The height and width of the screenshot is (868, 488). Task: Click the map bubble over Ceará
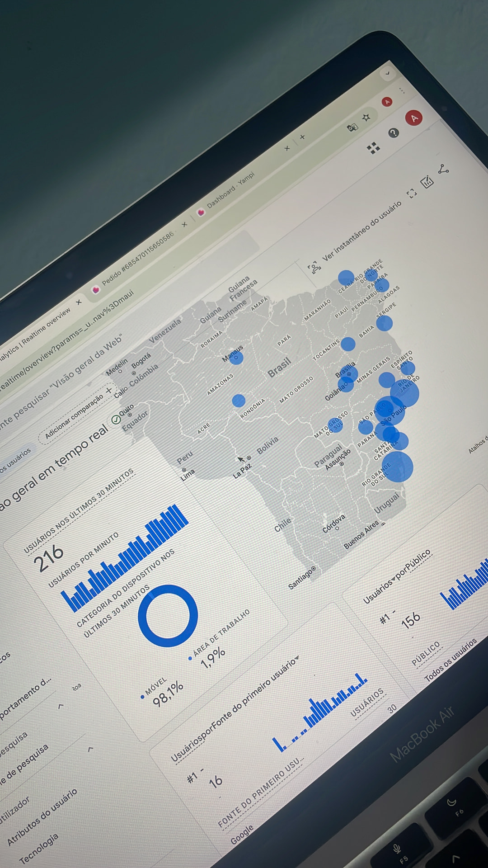pyautogui.click(x=346, y=278)
